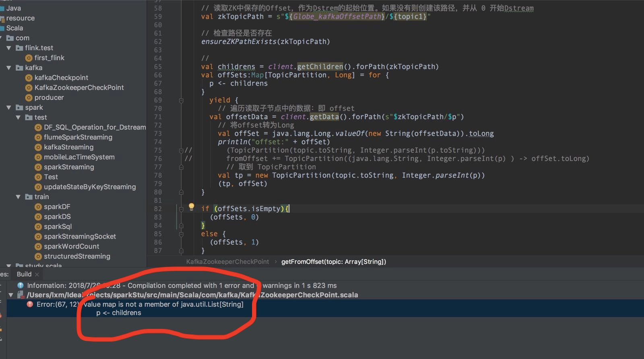Select the Java folder in tree

tap(13, 8)
